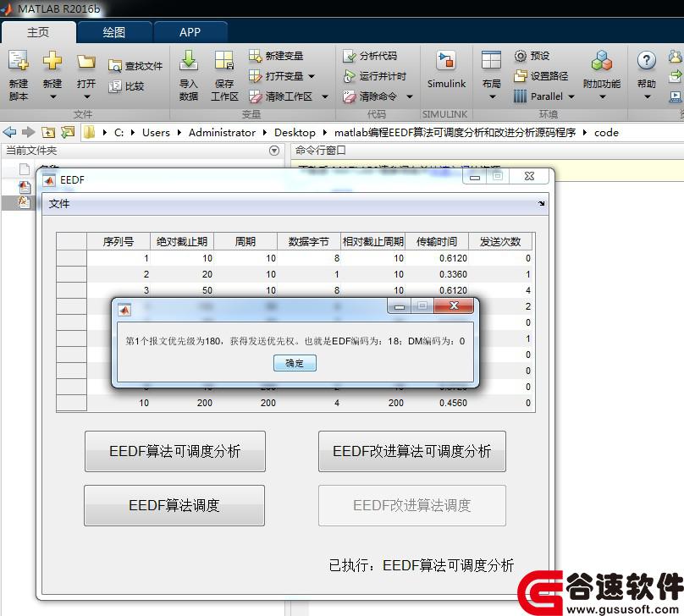Click the disabled EEDF改进算法调度 button
This screenshot has height=616, width=684.
[x=411, y=505]
